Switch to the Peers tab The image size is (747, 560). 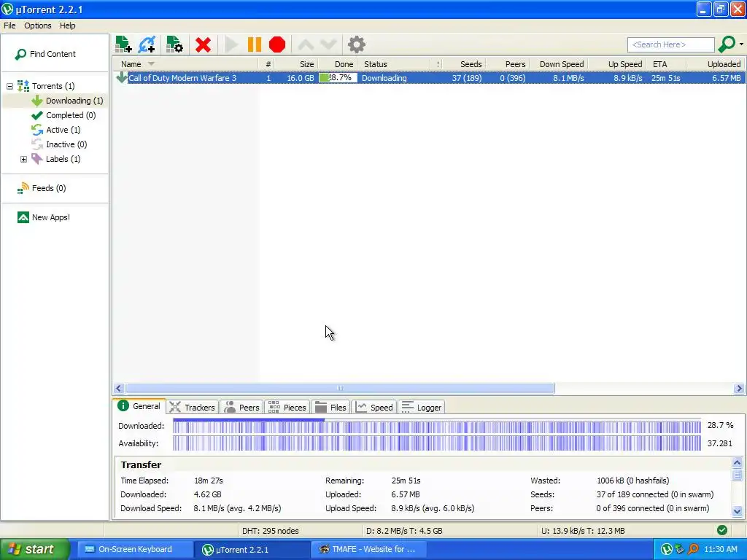[x=242, y=408]
